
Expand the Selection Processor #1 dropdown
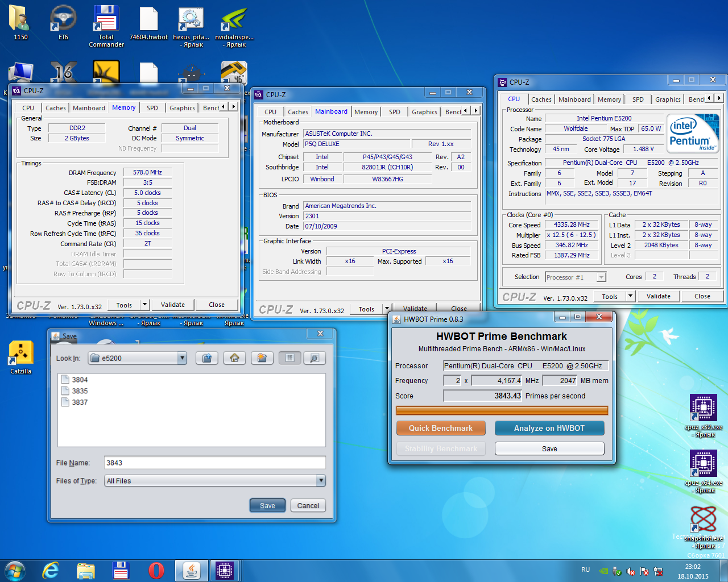[601, 277]
